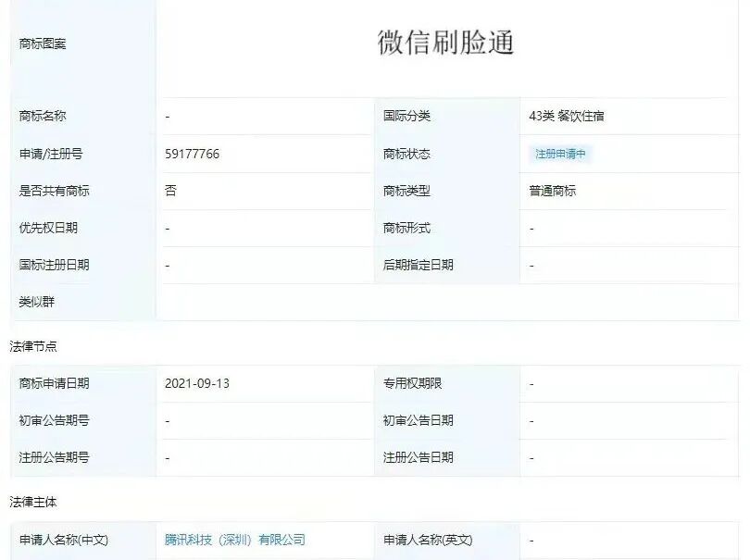Click the 否 value for shared trademark
750x560 pixels.
[170, 191]
